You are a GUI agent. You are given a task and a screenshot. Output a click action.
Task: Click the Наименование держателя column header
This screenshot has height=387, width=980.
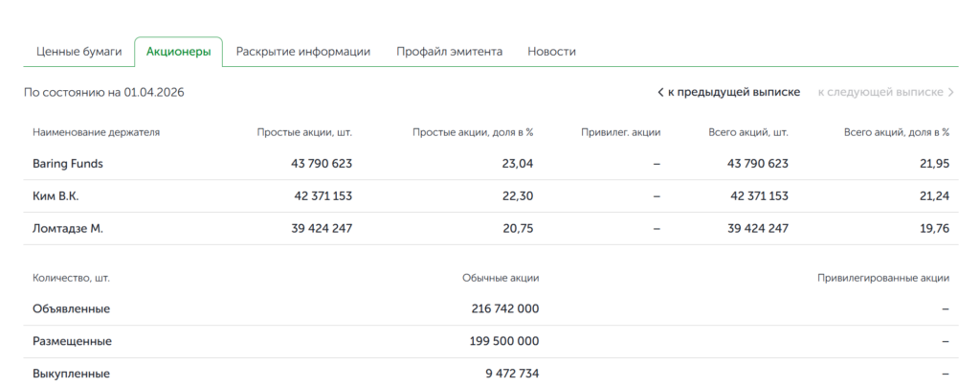[96, 132]
